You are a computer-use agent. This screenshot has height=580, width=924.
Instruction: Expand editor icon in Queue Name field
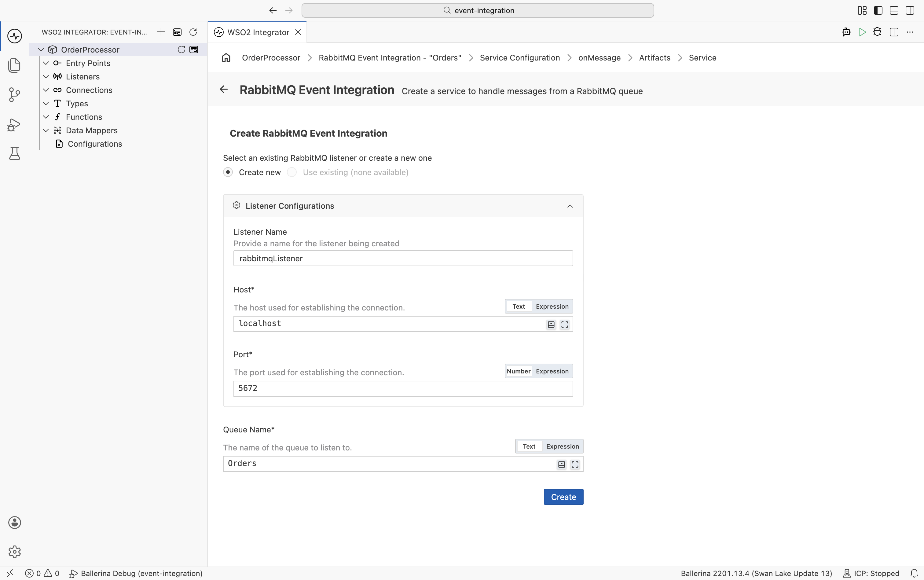pos(575,464)
